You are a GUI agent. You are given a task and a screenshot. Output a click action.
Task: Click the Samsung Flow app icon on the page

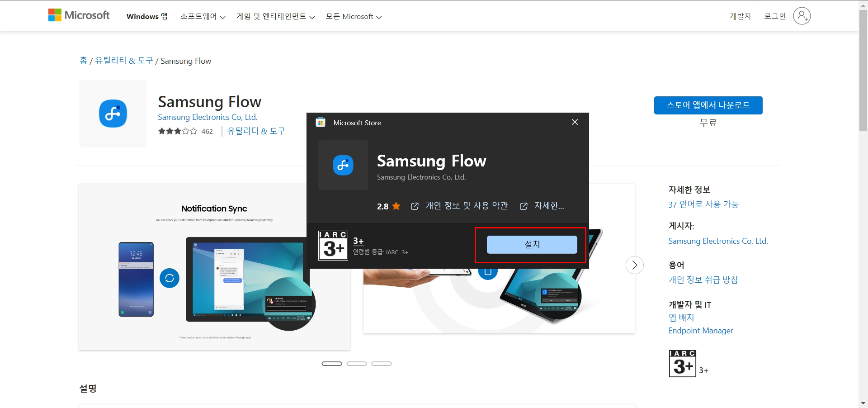coord(113,114)
